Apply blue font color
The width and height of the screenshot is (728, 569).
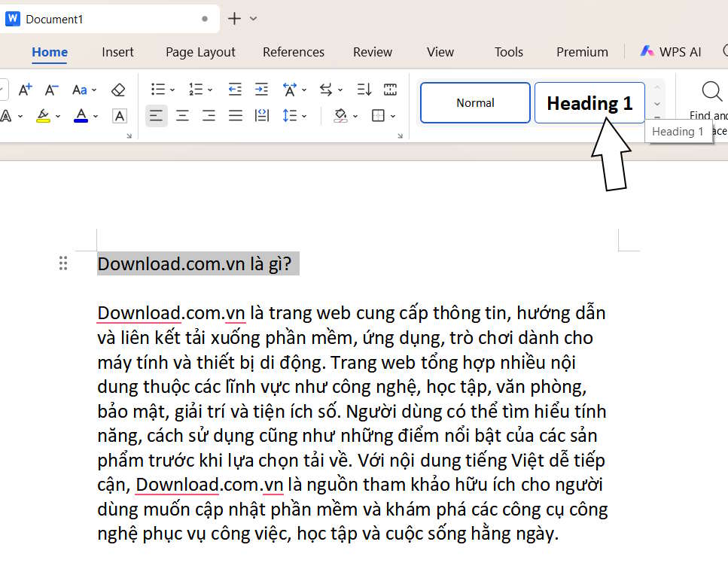(81, 116)
